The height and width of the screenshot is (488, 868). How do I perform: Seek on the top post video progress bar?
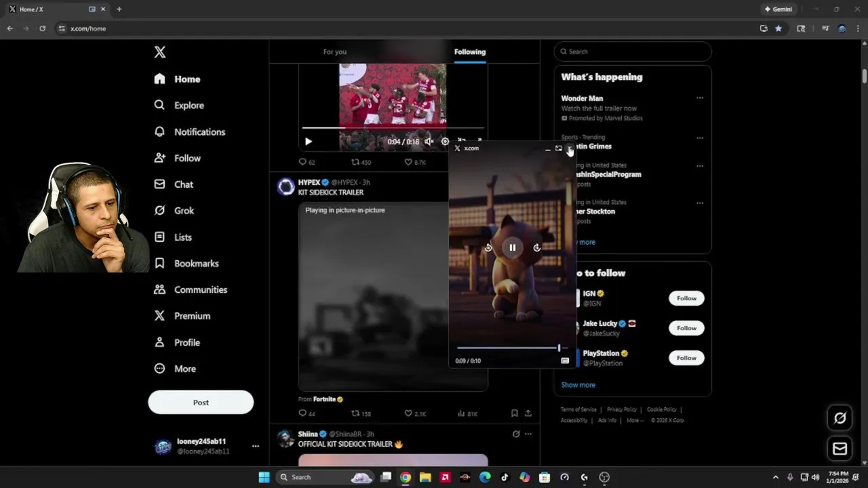[393, 127]
